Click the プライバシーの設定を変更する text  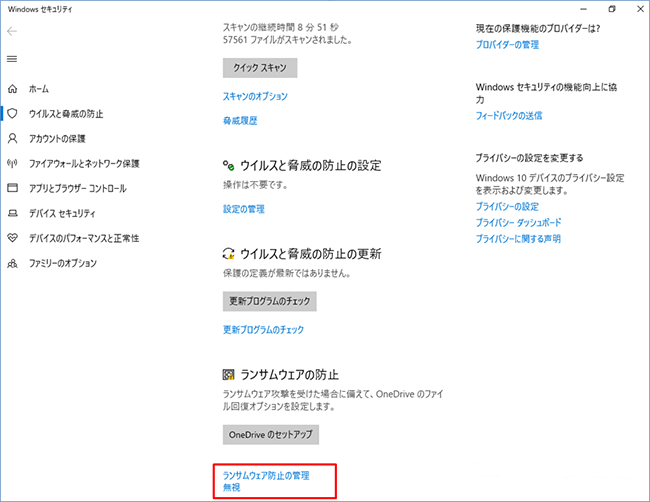pos(529,158)
